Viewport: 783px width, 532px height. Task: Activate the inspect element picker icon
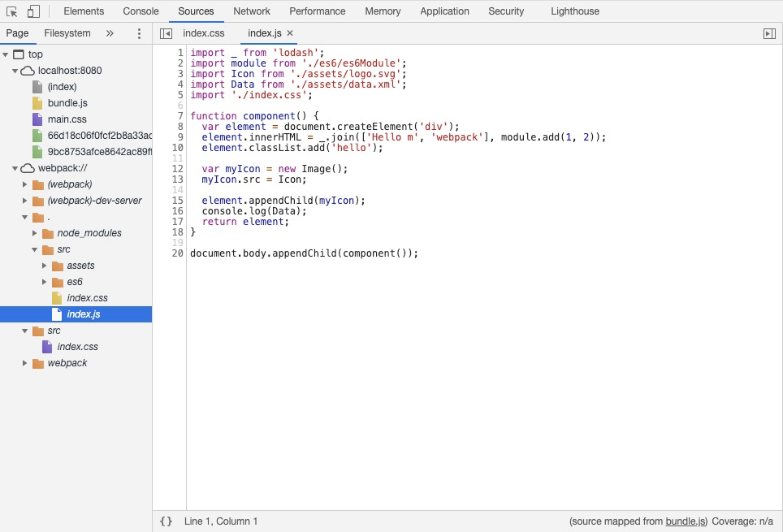11,11
